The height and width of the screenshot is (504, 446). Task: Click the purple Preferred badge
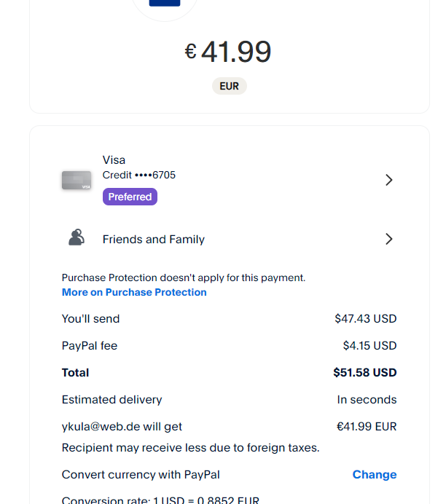click(130, 197)
